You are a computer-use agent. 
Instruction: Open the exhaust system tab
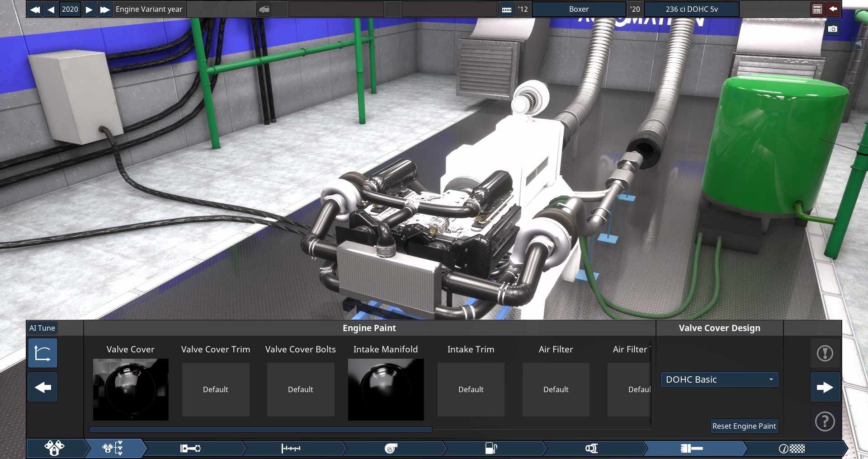591,448
